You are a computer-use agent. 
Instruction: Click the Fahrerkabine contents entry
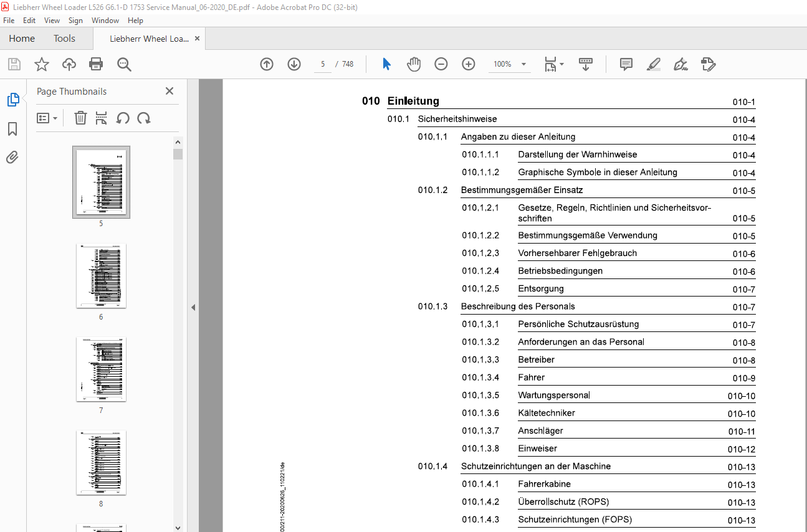[x=544, y=484]
